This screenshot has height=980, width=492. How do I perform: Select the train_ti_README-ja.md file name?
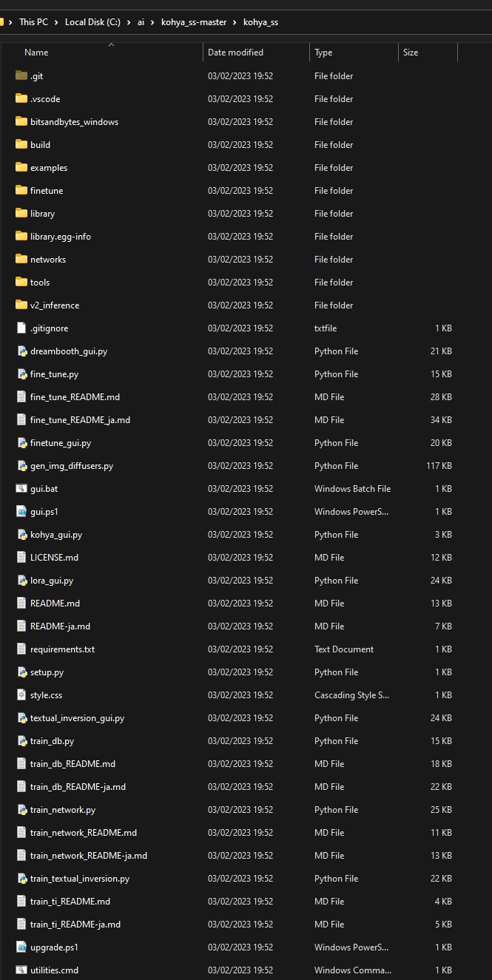tap(75, 924)
